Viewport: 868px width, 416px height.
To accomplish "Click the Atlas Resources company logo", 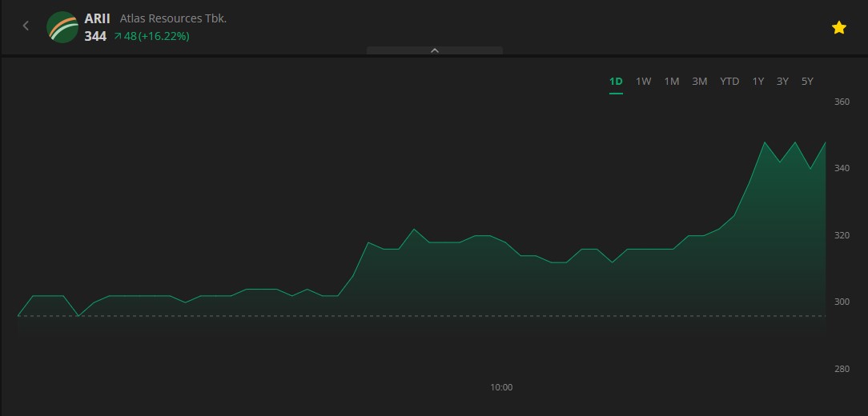I will click(62, 27).
